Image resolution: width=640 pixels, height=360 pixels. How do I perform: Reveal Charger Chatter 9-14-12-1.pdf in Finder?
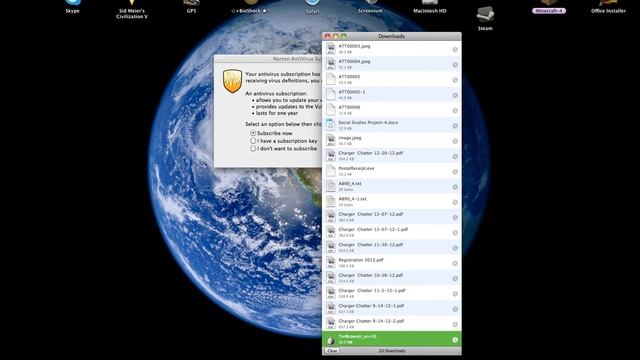(x=455, y=309)
